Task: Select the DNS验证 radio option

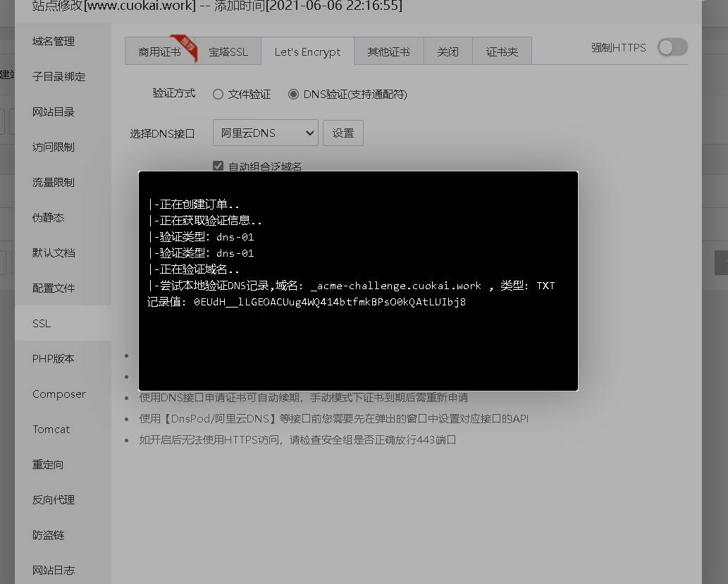Action: [293, 94]
